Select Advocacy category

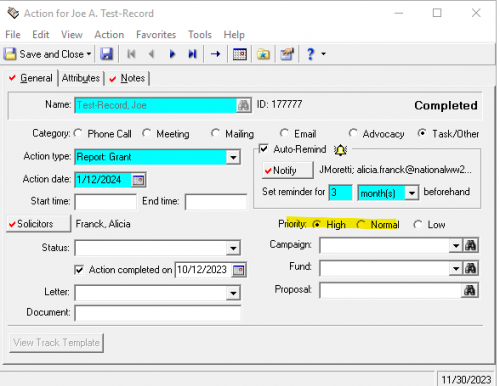tap(353, 133)
